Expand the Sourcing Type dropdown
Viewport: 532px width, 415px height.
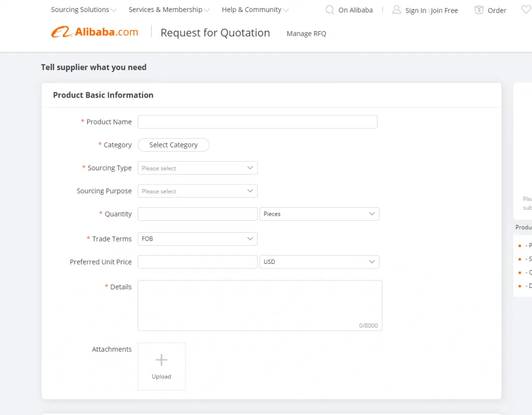click(x=197, y=168)
